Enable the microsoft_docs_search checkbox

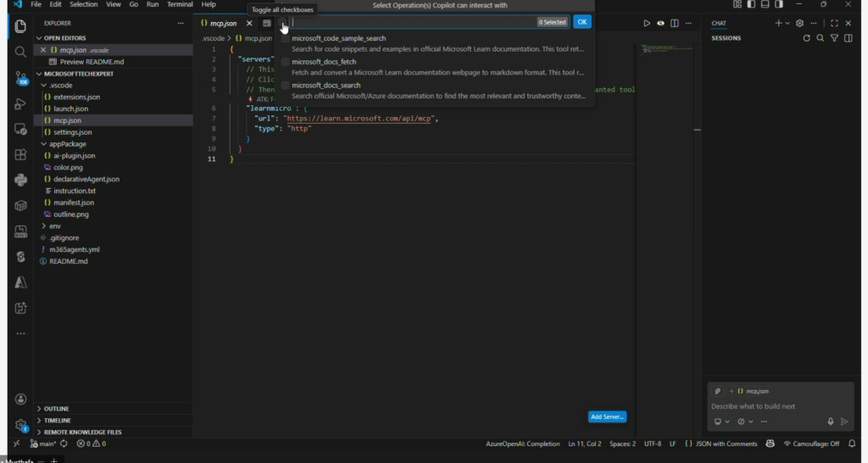click(x=286, y=86)
